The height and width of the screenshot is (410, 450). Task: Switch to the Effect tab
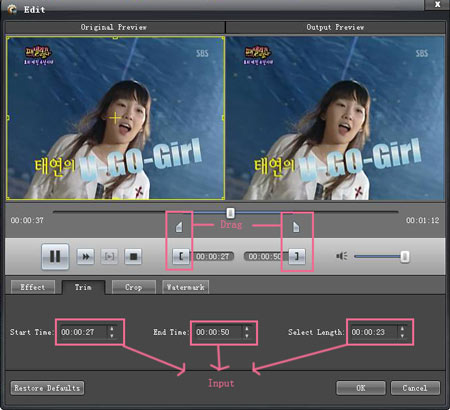(x=33, y=287)
